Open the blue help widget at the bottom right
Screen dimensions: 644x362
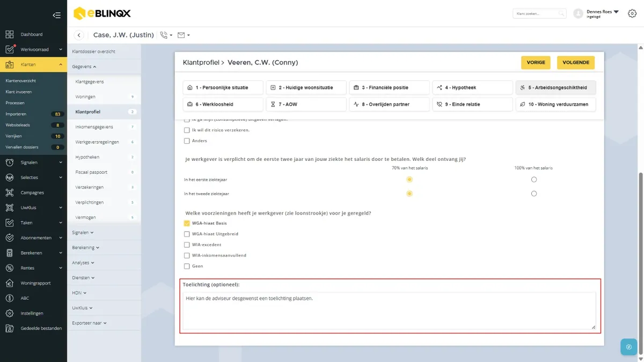click(629, 347)
